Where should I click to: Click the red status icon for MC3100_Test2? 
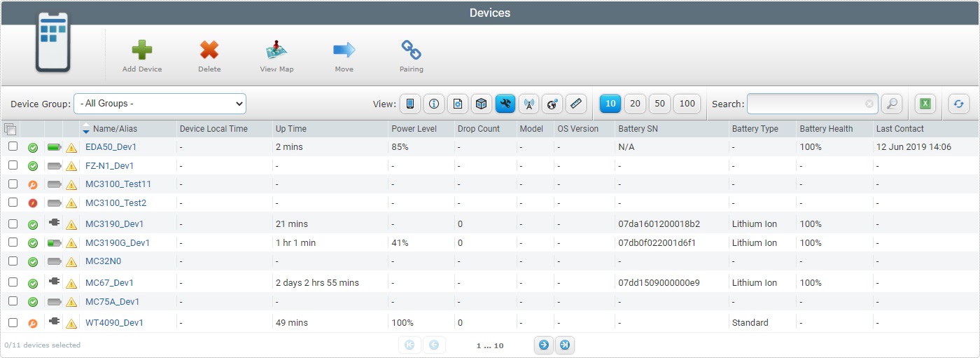[x=33, y=203]
